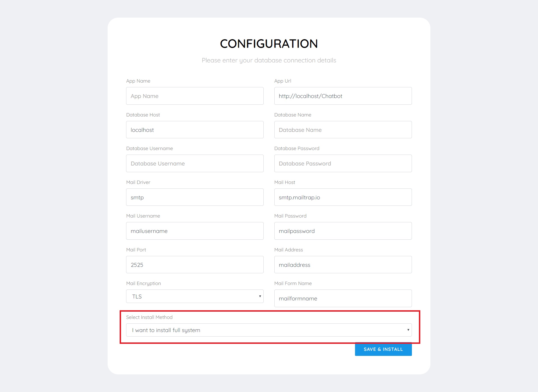This screenshot has width=538, height=392.
Task: Click the Mail Password field
Action: click(343, 231)
